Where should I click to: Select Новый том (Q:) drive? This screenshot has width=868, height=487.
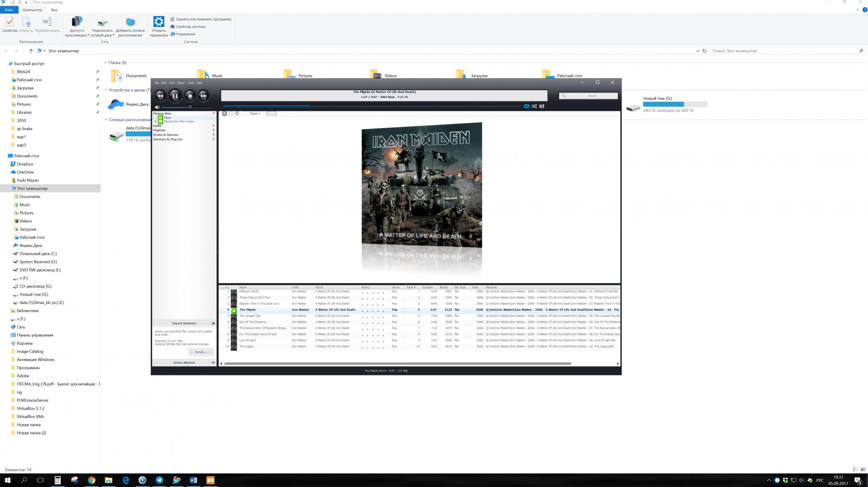[x=667, y=104]
